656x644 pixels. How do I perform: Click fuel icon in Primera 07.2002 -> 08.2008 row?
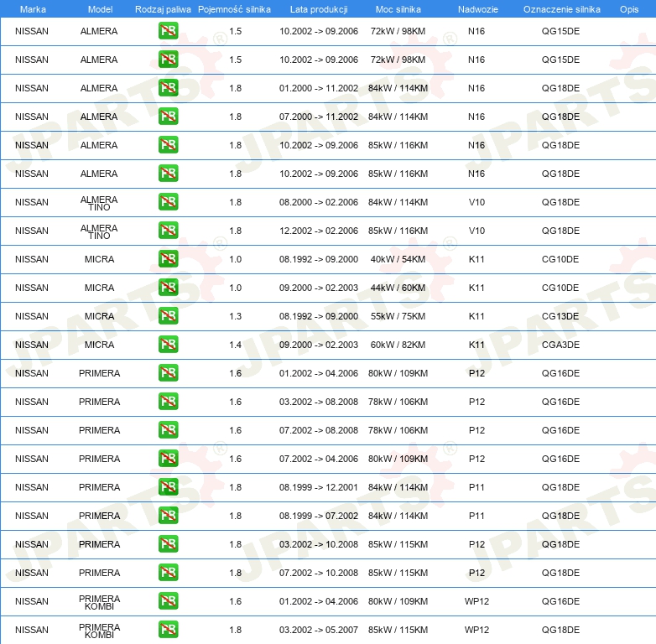click(168, 429)
